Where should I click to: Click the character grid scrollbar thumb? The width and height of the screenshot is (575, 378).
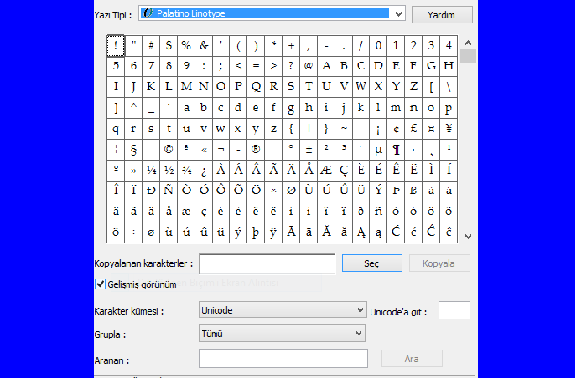(x=468, y=56)
